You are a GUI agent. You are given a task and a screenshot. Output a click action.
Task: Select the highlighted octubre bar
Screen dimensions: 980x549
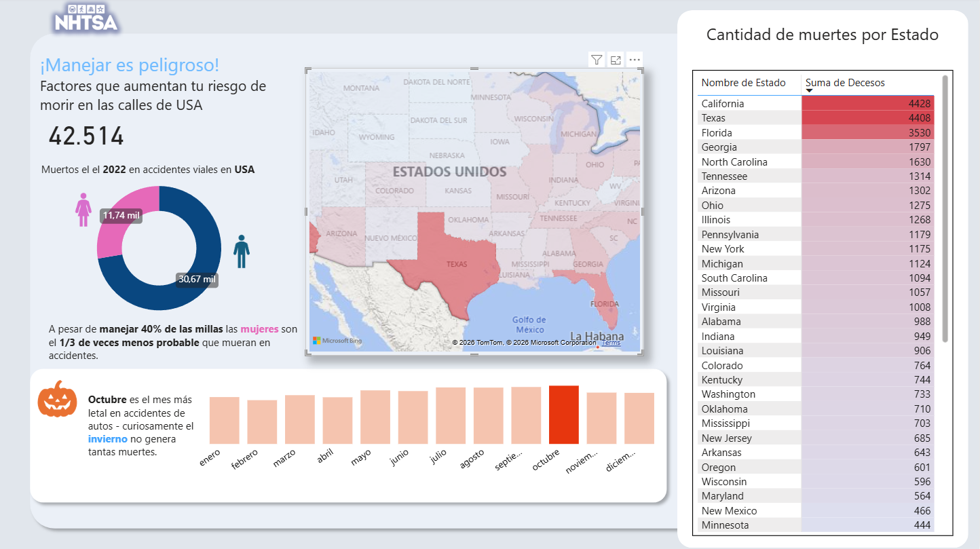coord(564,415)
